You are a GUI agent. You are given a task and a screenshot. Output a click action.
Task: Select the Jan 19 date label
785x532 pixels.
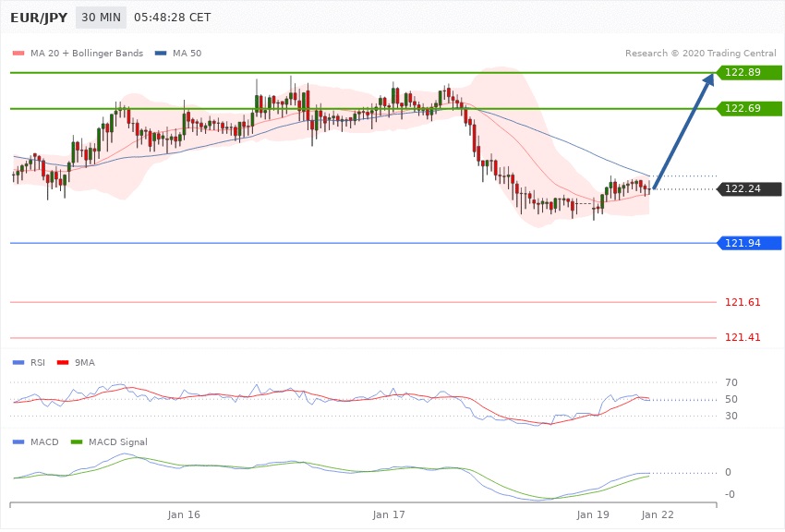click(x=593, y=514)
